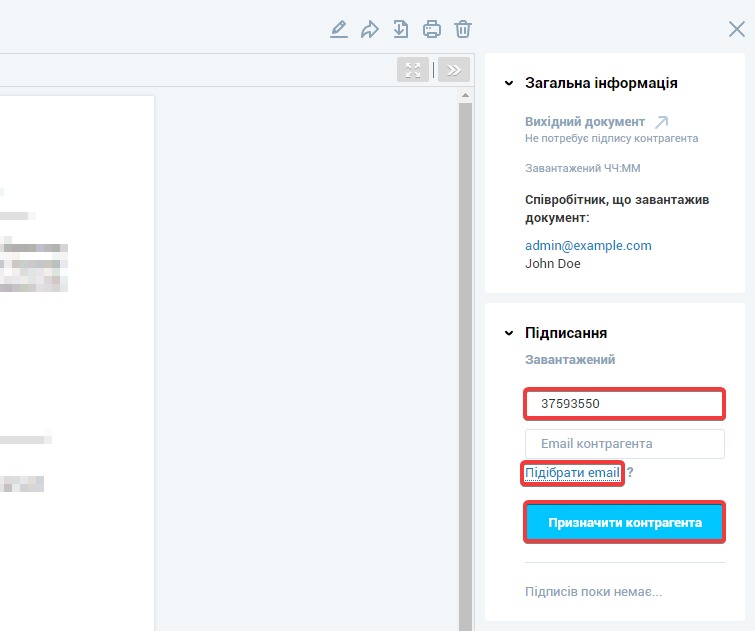
Task: Delete the document with trash icon
Action: click(463, 29)
